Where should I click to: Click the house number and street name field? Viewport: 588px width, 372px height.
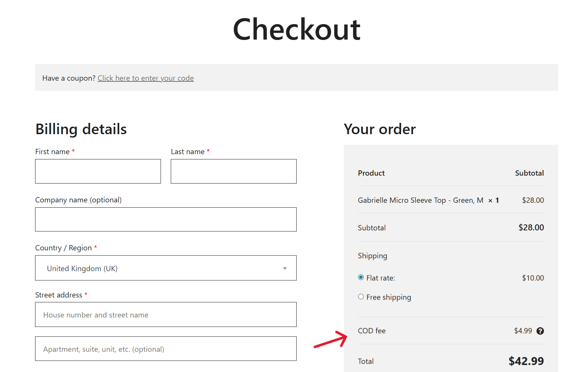166,314
